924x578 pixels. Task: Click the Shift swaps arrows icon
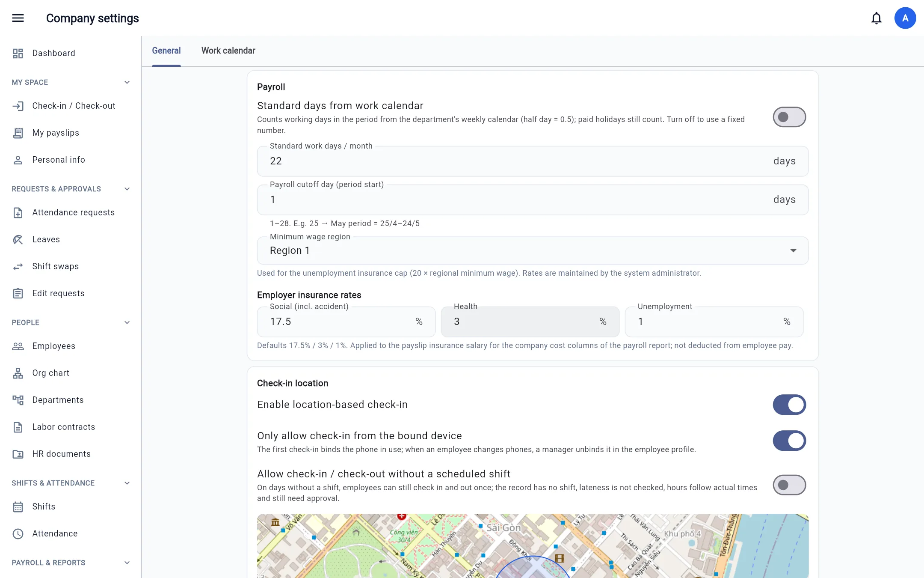[18, 266]
